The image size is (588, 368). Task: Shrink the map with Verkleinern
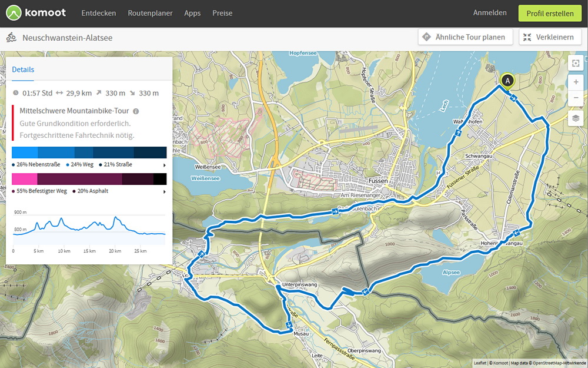[550, 37]
